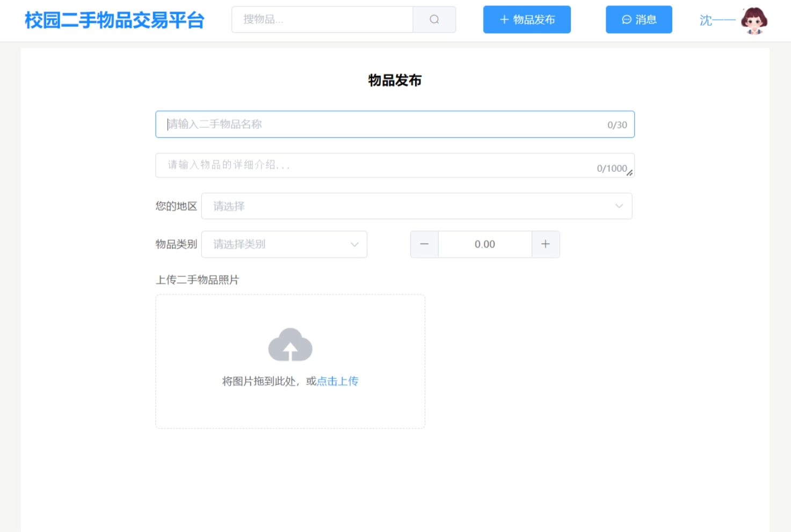791x532 pixels.
Task: Click the cloud upload icon in photo area
Action: pyautogui.click(x=291, y=345)
